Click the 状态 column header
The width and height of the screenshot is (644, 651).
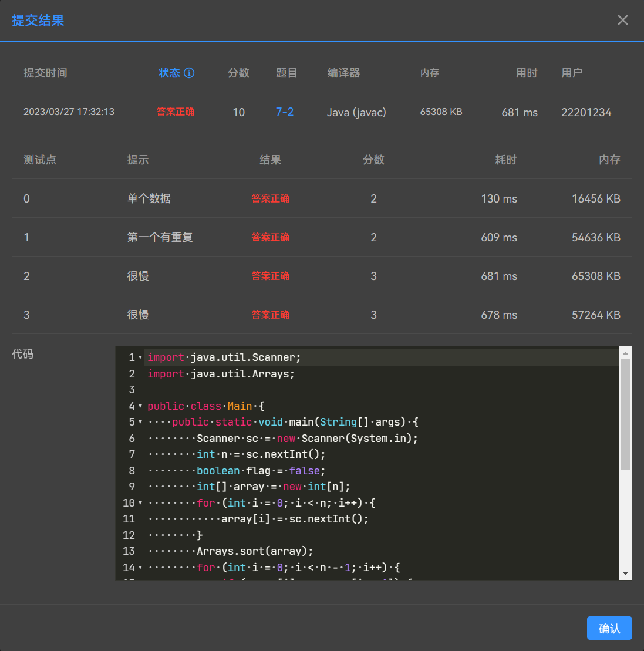pyautogui.click(x=170, y=73)
